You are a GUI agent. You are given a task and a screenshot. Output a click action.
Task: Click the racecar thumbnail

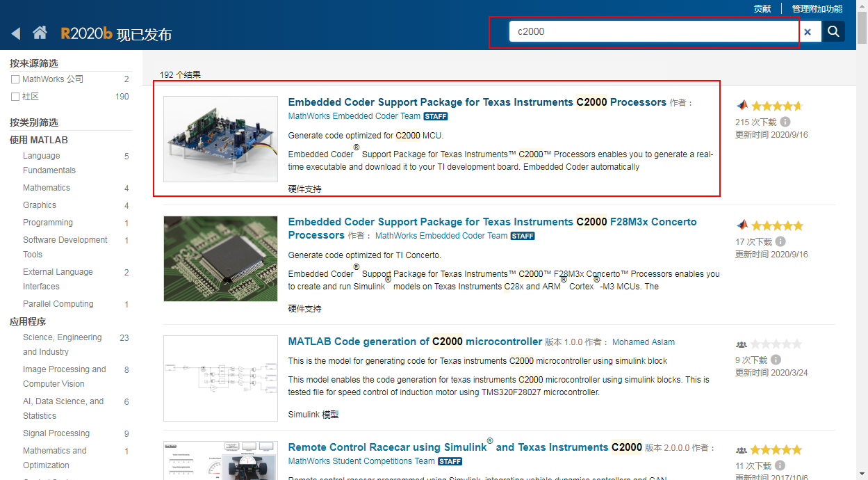coord(220,461)
